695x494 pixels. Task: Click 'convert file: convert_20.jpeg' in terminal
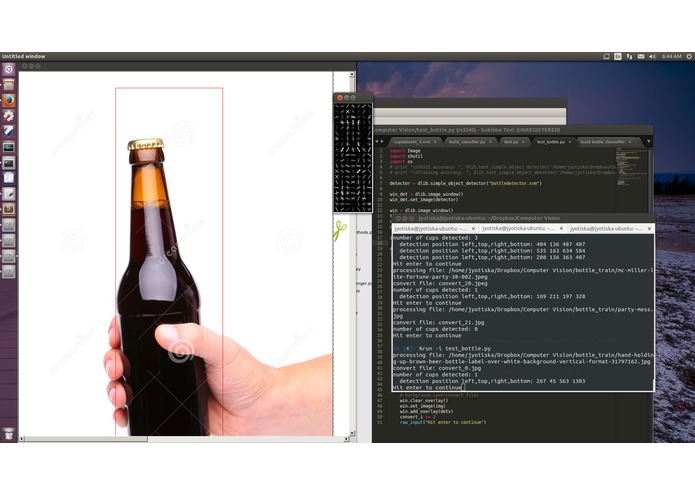pyautogui.click(x=440, y=284)
